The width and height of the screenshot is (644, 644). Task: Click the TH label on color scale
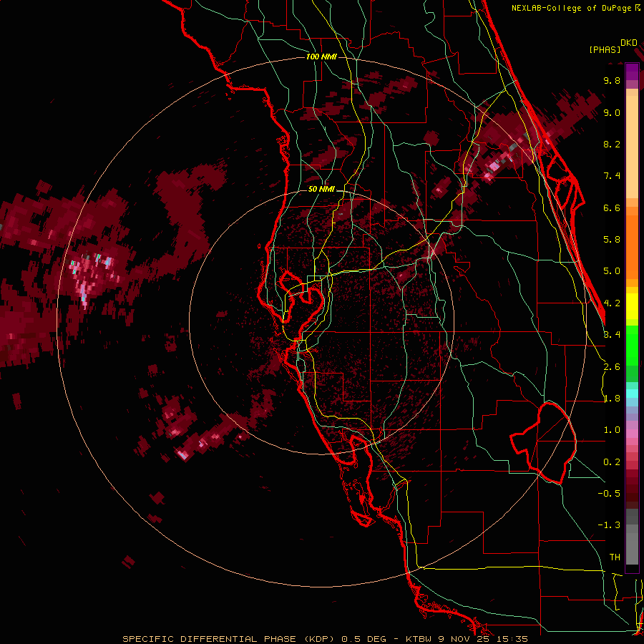(615, 557)
